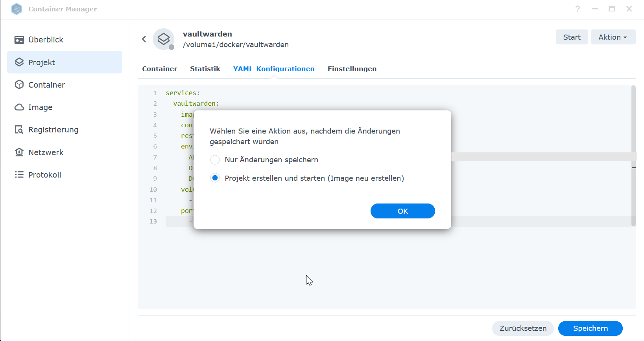Click the Registrierung search icon
Viewport: 644px width, 341px height.
pyautogui.click(x=19, y=130)
